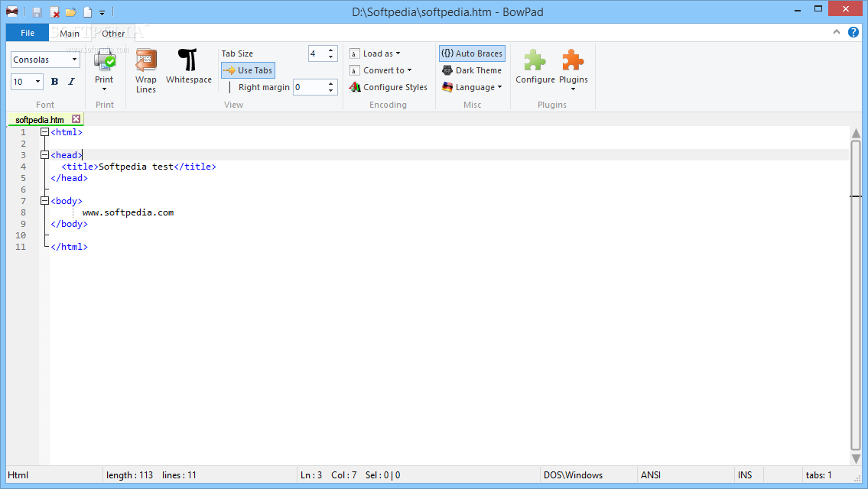The image size is (868, 489).
Task: Create new document with blank page icon
Action: pos(87,11)
